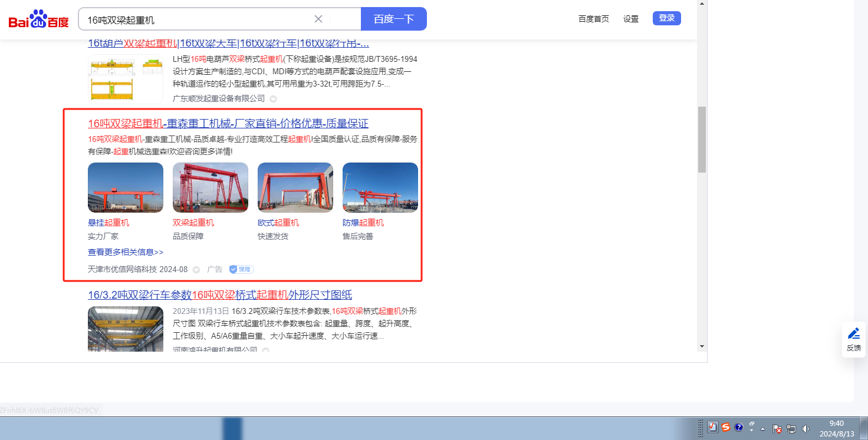Open the 防爆起重机 crane photo
This screenshot has height=440, width=868.
[x=380, y=187]
